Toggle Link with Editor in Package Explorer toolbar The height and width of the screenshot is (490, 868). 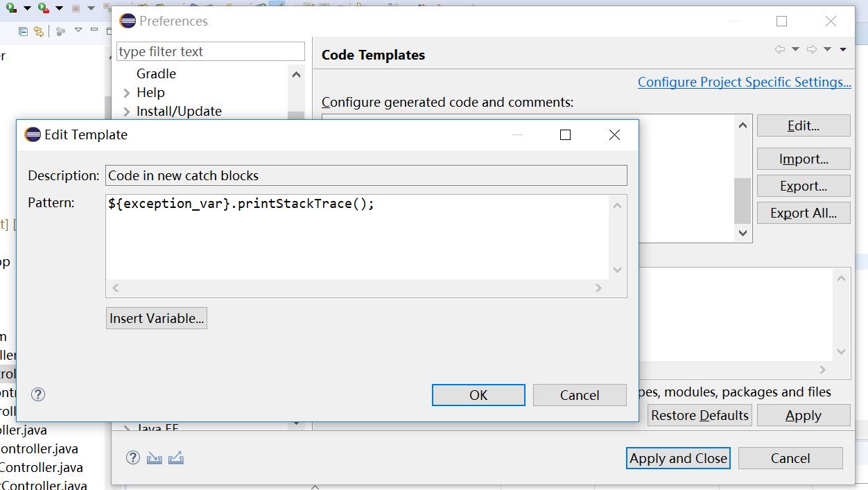[x=39, y=31]
